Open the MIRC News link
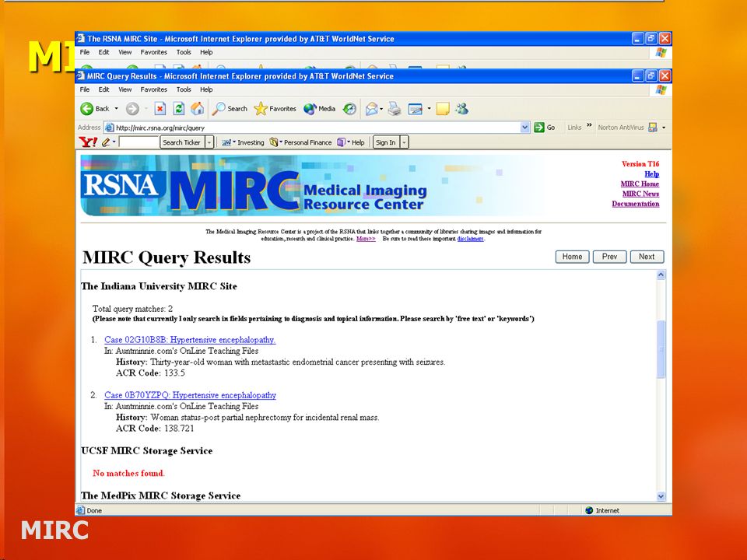The height and width of the screenshot is (560, 747). (x=640, y=194)
